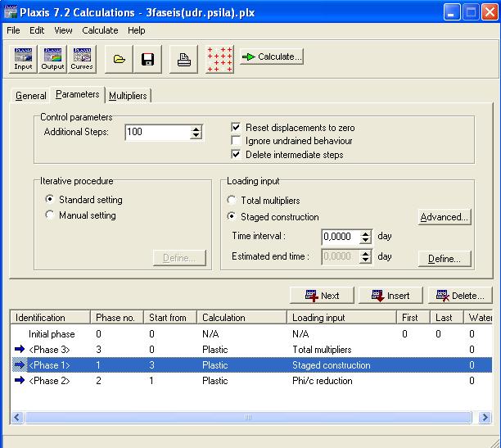
Task: Click the blue arrow next to Phase 1
Action: [20, 364]
